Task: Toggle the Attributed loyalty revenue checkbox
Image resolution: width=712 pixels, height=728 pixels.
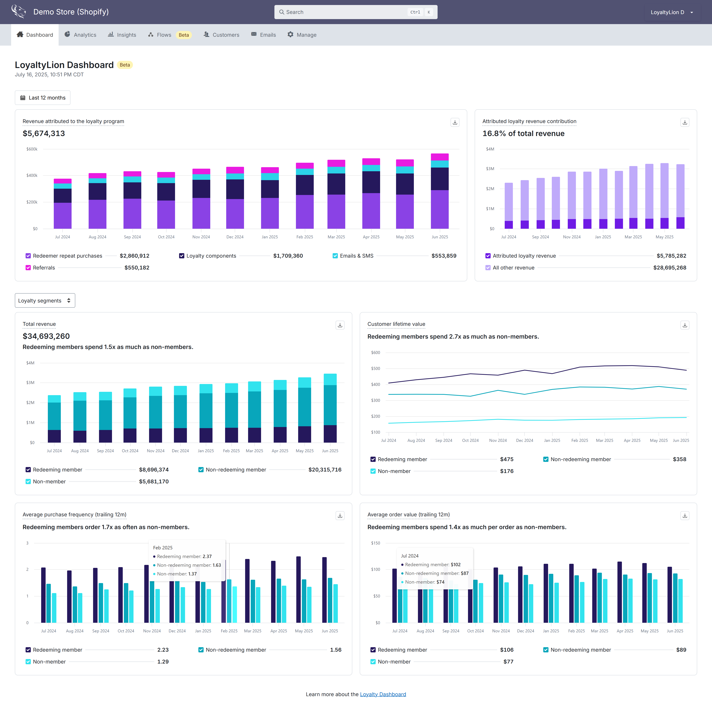Action: pyautogui.click(x=488, y=256)
